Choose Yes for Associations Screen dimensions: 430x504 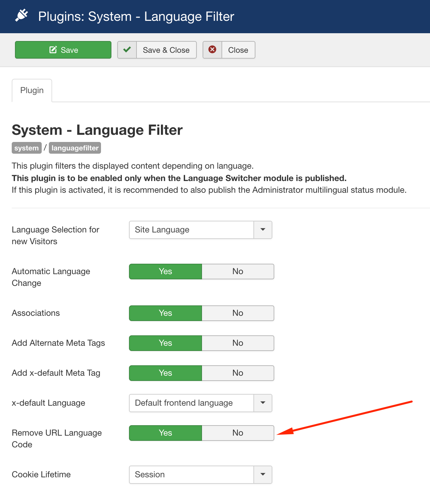click(x=165, y=313)
